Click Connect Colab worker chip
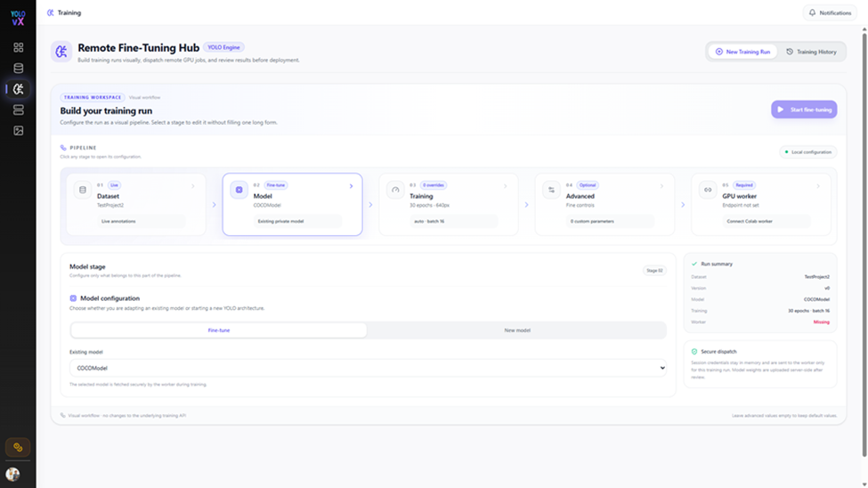 tap(767, 221)
